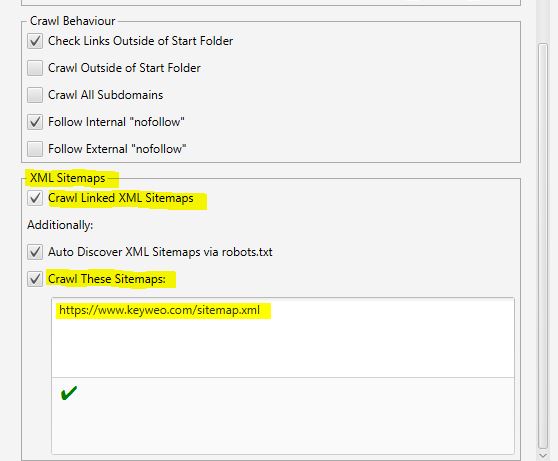Click the scroll down arrow at bottom right

(543, 455)
